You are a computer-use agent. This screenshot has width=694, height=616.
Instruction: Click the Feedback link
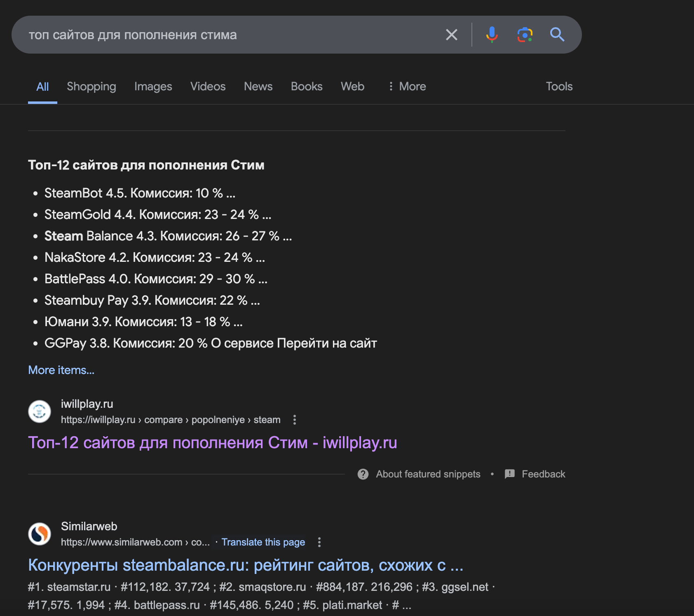[x=544, y=474]
